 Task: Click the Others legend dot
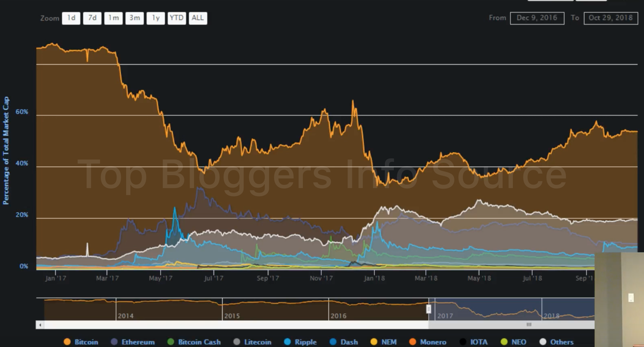tap(543, 342)
